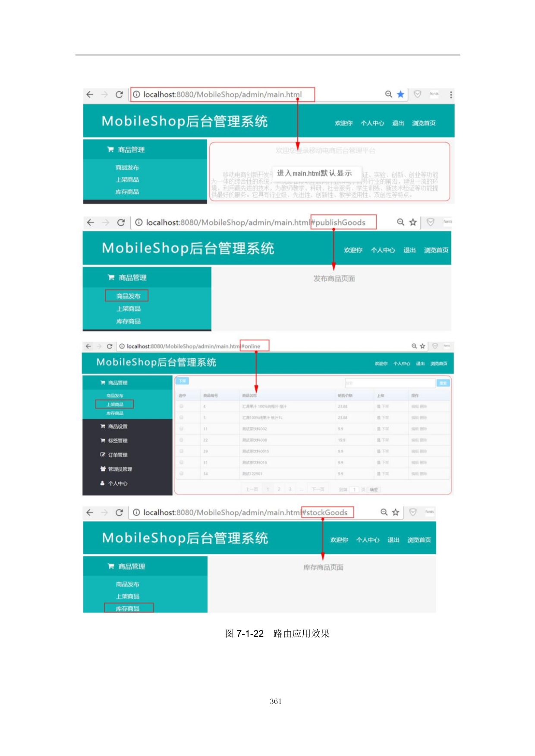Click the users icon beside 管理员管理

coord(103,469)
